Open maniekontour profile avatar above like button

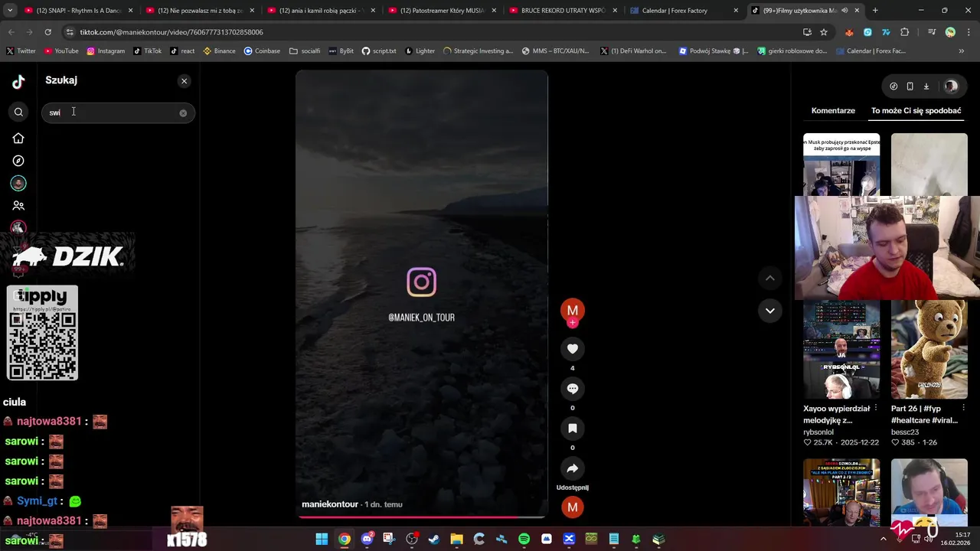coord(572,310)
